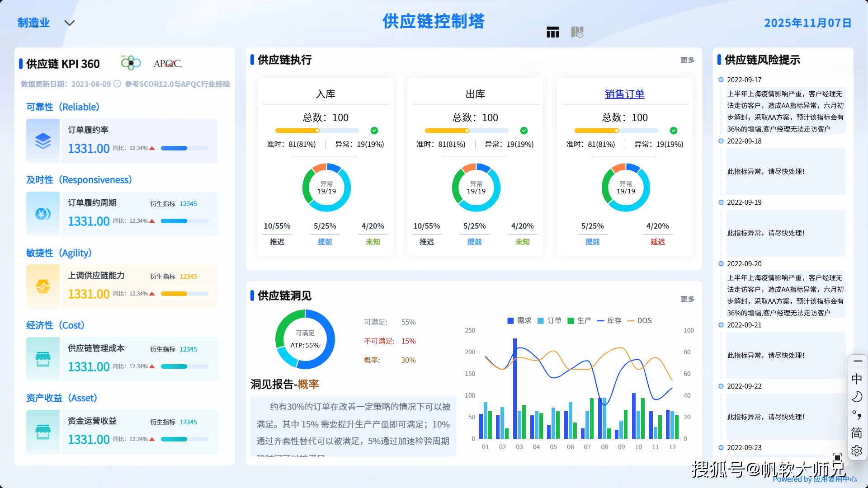Open risk entry dated 2022-09-20

786,295
